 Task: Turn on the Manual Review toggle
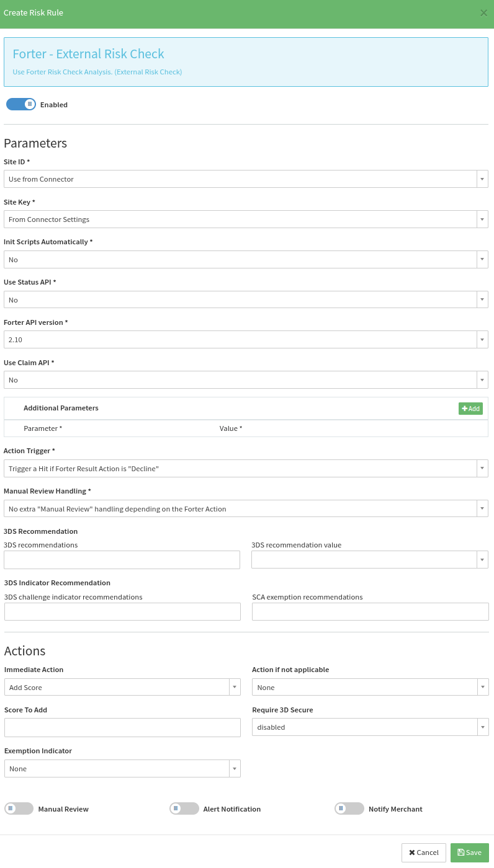pyautogui.click(x=19, y=808)
